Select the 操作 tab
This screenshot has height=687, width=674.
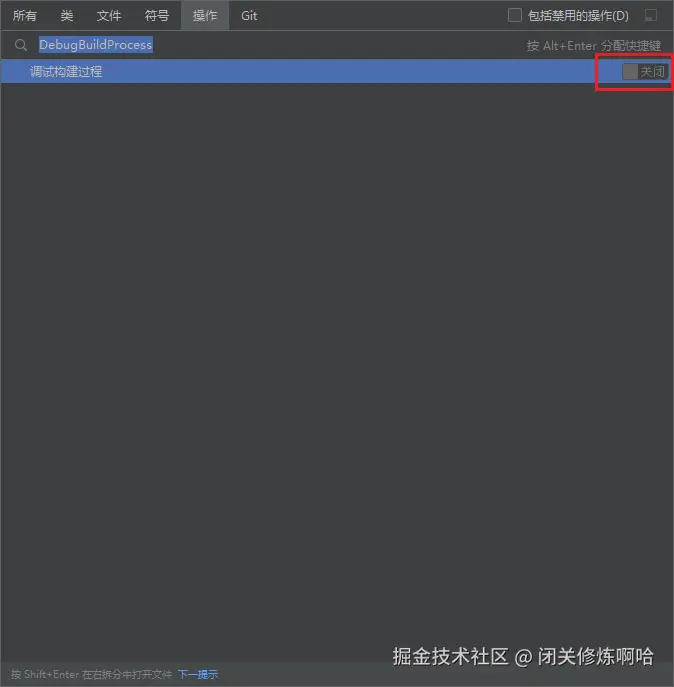tap(205, 16)
